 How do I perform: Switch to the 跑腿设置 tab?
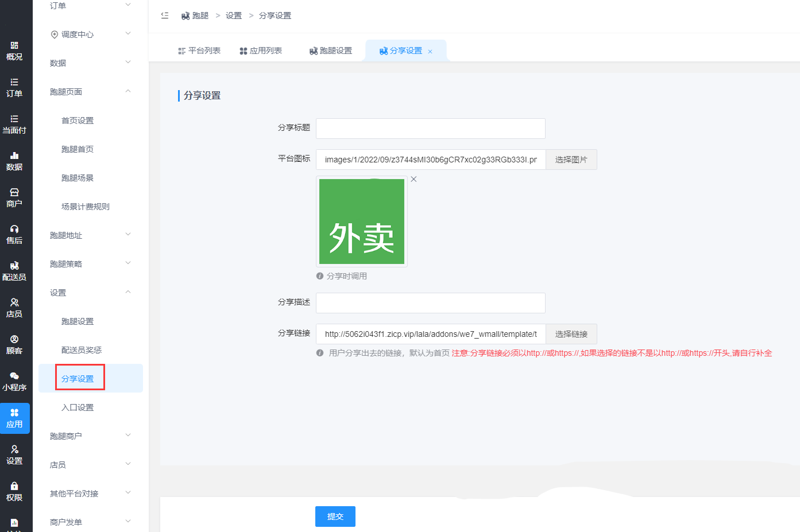coord(331,51)
